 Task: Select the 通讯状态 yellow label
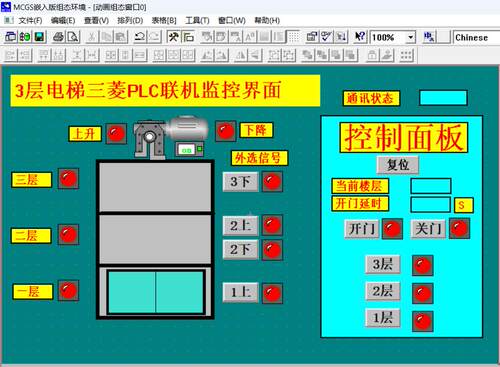pos(371,98)
